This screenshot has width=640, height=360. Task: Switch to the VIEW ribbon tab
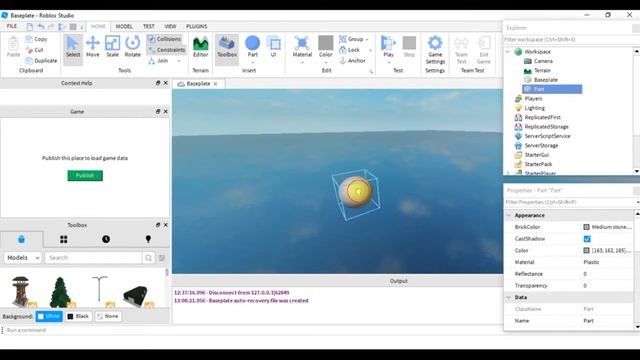point(170,26)
